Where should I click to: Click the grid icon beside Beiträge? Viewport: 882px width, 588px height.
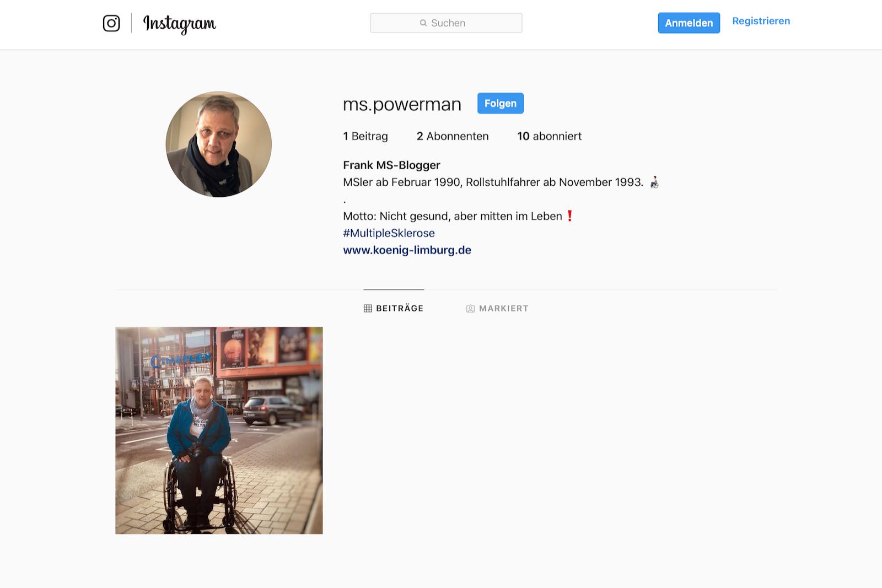click(368, 309)
